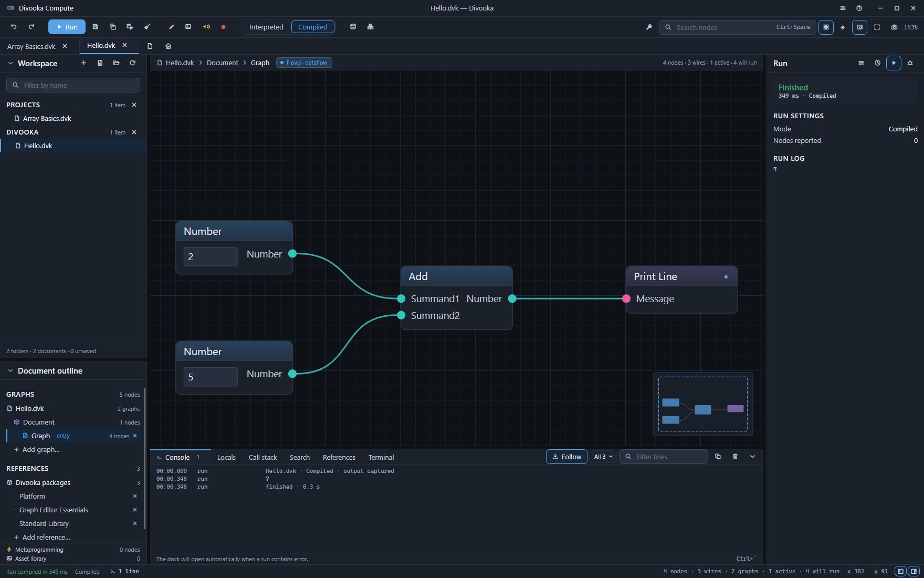Toggle the left sidebar in status bar

click(900, 571)
